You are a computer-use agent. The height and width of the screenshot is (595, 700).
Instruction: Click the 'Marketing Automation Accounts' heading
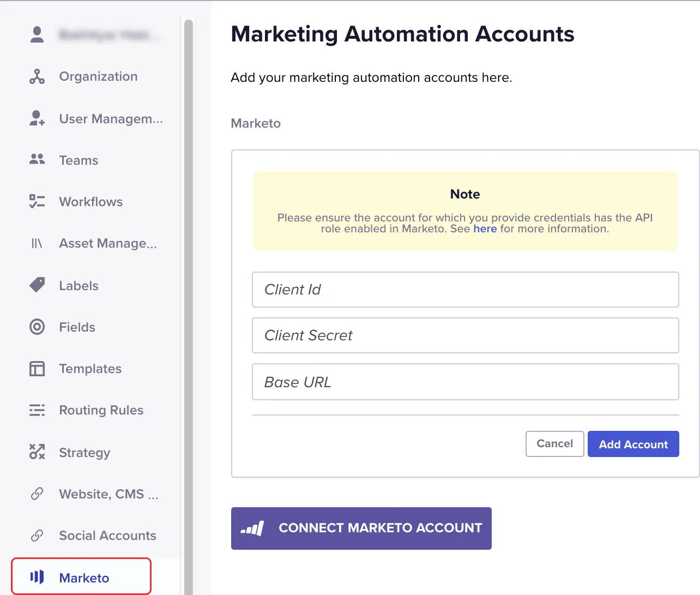403,34
